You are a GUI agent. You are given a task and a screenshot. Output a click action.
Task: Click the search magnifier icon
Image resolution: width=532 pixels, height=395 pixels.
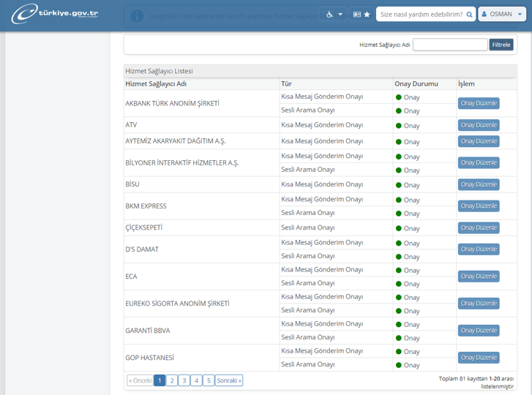pos(469,15)
